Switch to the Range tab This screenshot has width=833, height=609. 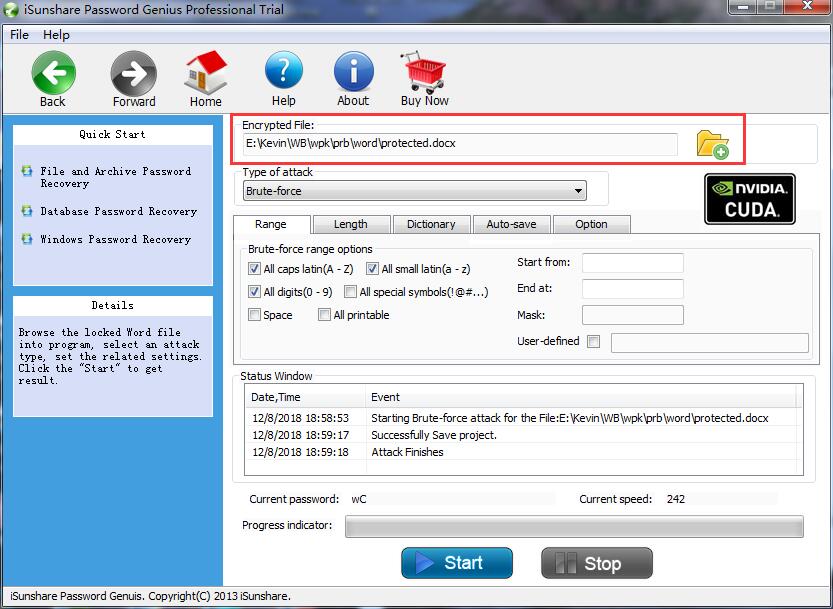pyautogui.click(x=271, y=224)
